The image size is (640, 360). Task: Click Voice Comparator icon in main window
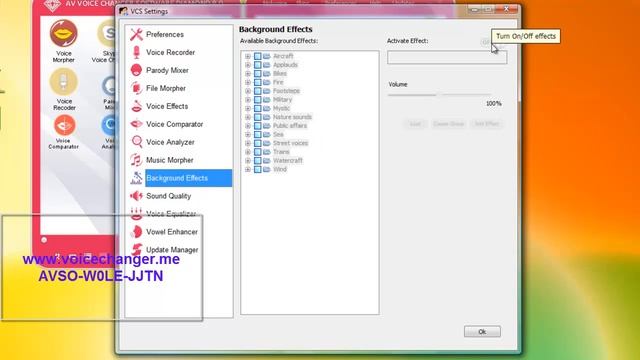tap(64, 125)
